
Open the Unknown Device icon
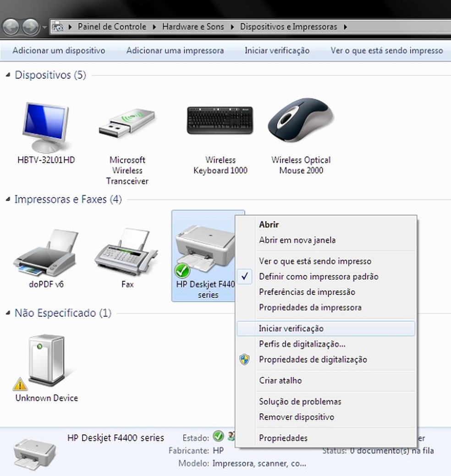coord(46,358)
